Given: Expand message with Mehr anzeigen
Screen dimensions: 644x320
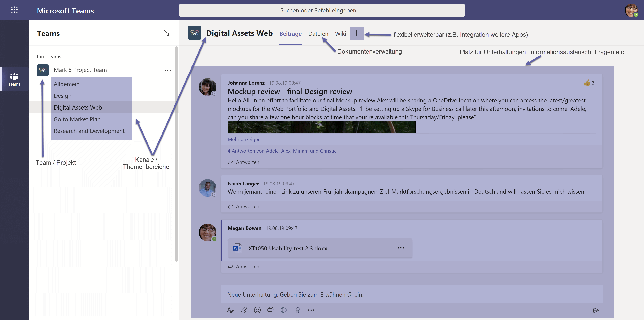Looking at the screenshot, I should [244, 139].
